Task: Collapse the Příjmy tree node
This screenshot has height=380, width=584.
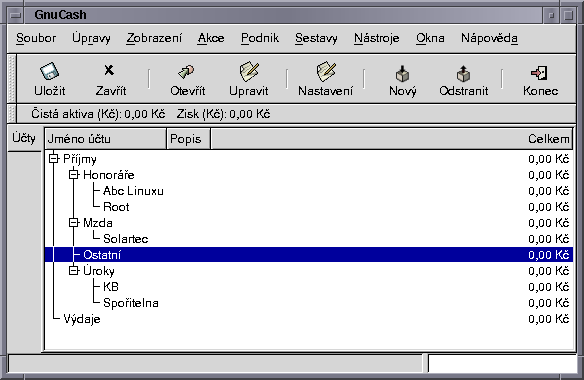Action: coord(54,159)
